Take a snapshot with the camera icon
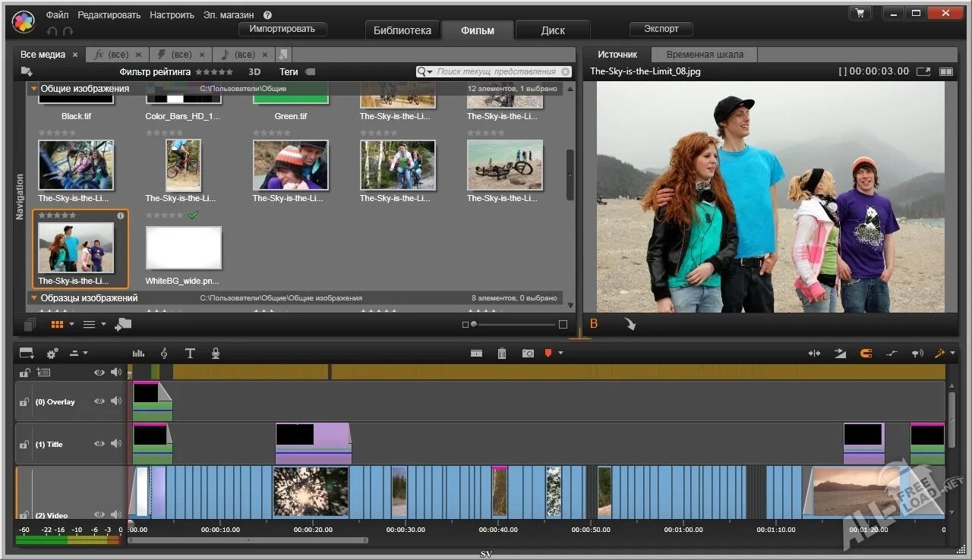 [x=528, y=354]
